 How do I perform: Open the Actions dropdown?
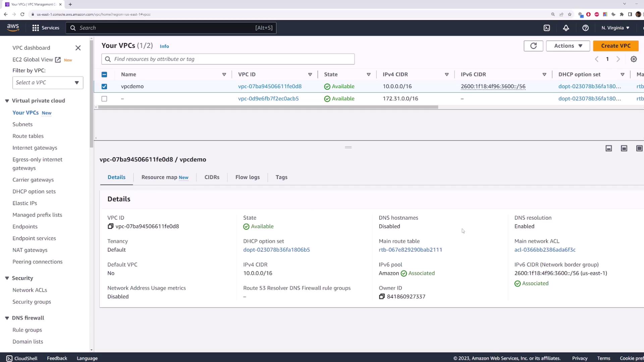pyautogui.click(x=568, y=46)
